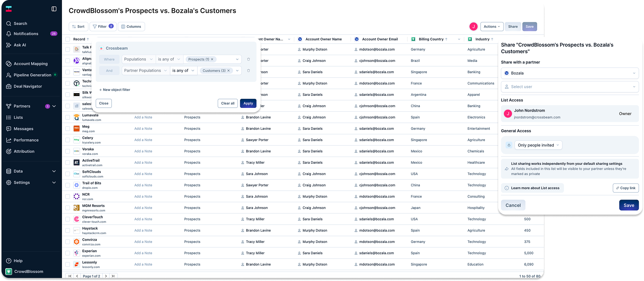Select the Meg row checkbox

click(68, 129)
